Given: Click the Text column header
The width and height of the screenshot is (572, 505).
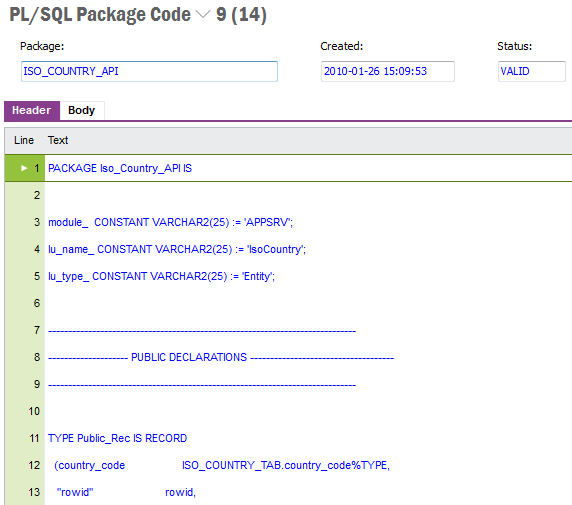Looking at the screenshot, I should [x=58, y=140].
